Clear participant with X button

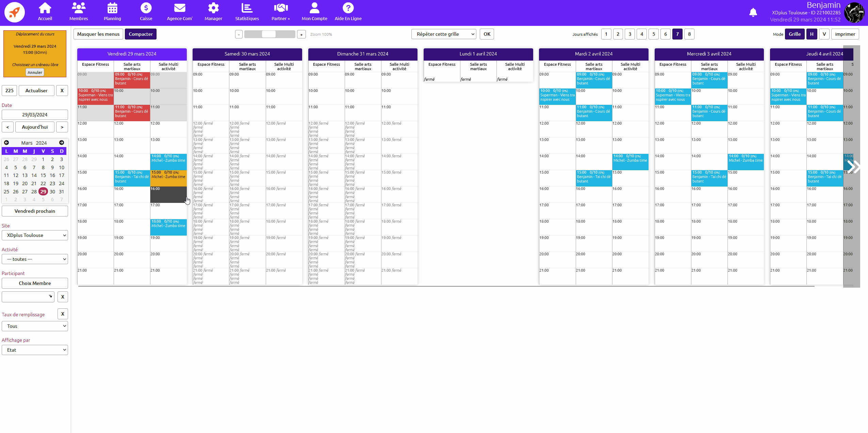(x=63, y=297)
